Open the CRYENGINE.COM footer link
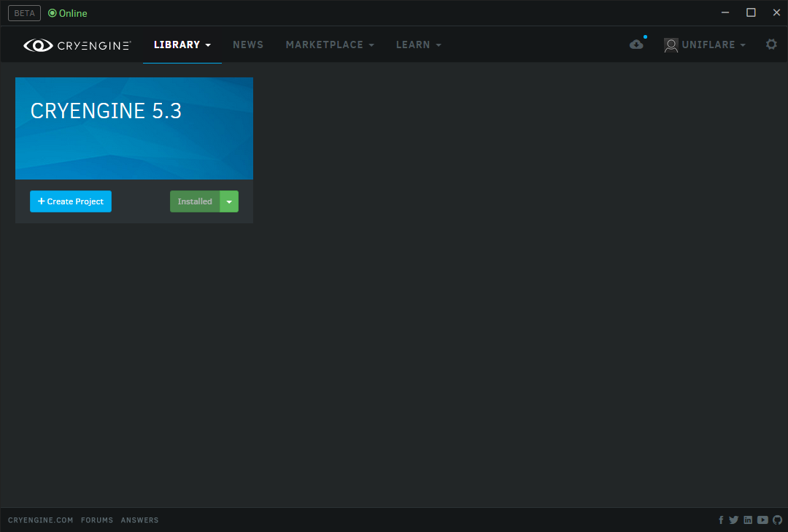This screenshot has width=788, height=532. point(41,520)
